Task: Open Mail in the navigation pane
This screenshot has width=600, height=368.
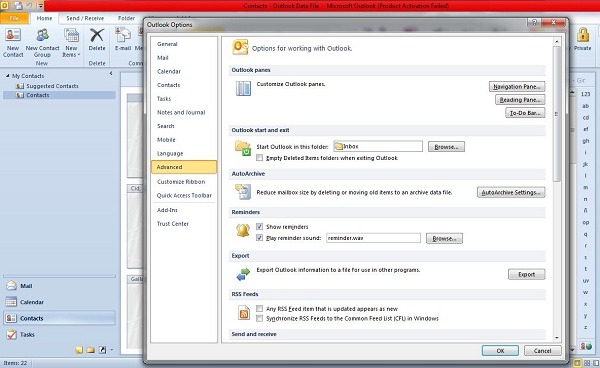Action: pos(59,286)
